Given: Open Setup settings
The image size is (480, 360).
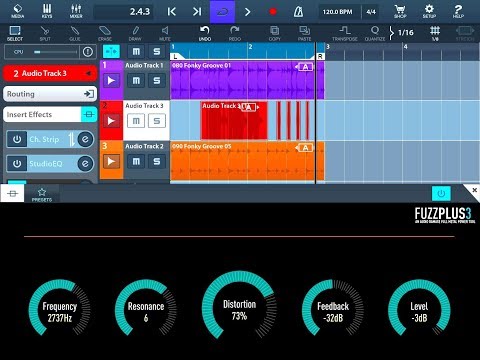Looking at the screenshot, I should (x=429, y=11).
